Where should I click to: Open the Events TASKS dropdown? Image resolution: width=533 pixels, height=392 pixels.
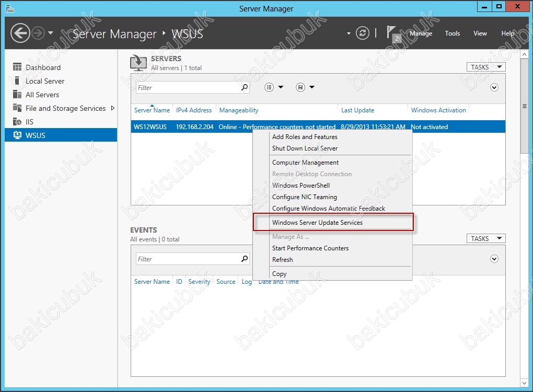[x=486, y=238]
